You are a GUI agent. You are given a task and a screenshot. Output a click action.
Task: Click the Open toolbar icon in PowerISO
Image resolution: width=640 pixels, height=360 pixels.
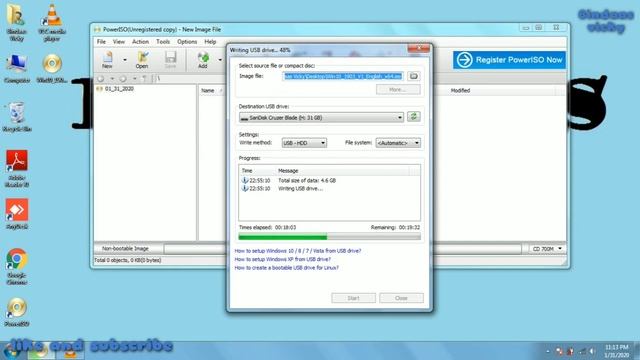pyautogui.click(x=142, y=60)
